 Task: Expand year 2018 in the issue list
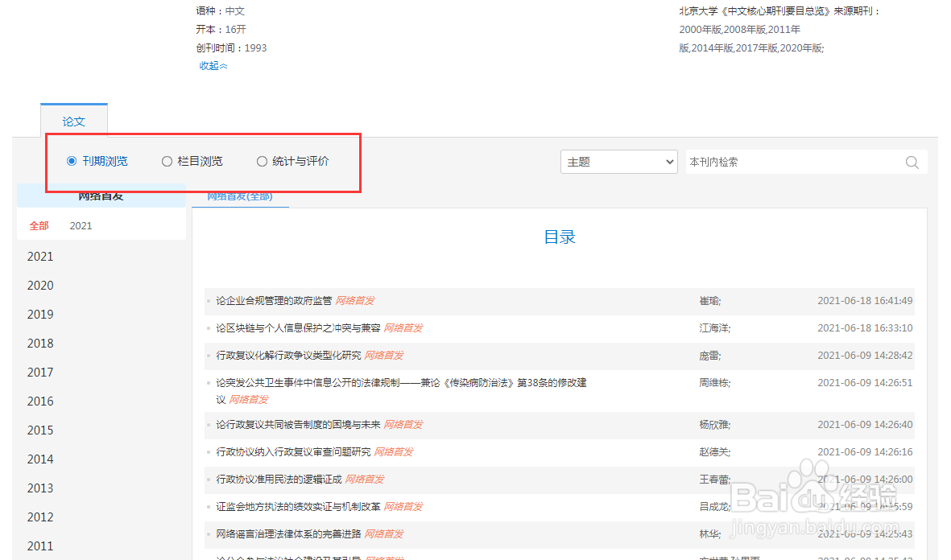[40, 344]
